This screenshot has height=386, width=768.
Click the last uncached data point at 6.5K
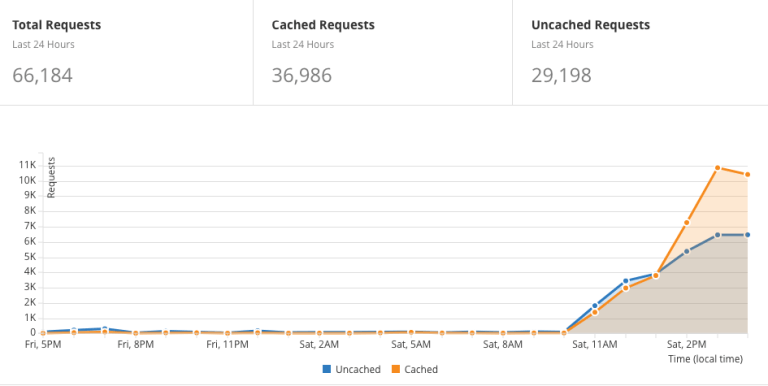pyautogui.click(x=747, y=235)
